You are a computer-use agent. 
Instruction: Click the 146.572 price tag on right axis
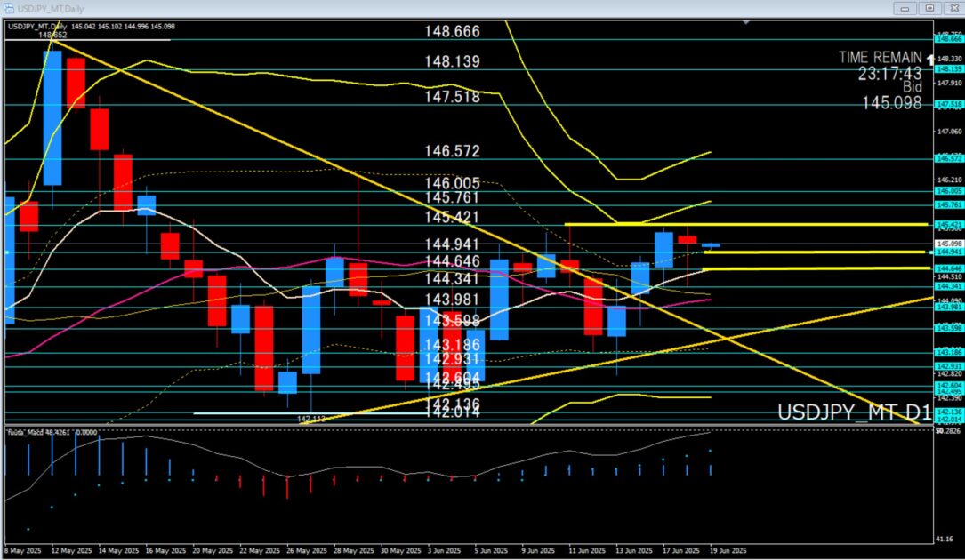[950, 158]
